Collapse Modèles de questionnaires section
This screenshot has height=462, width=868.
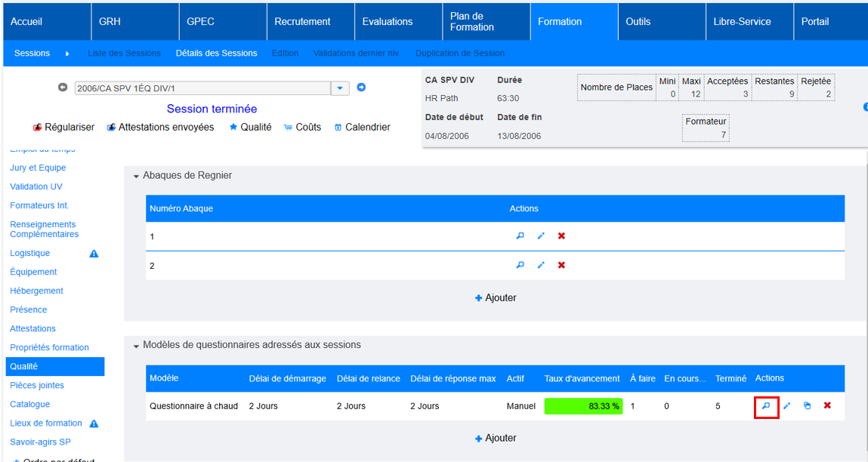137,346
